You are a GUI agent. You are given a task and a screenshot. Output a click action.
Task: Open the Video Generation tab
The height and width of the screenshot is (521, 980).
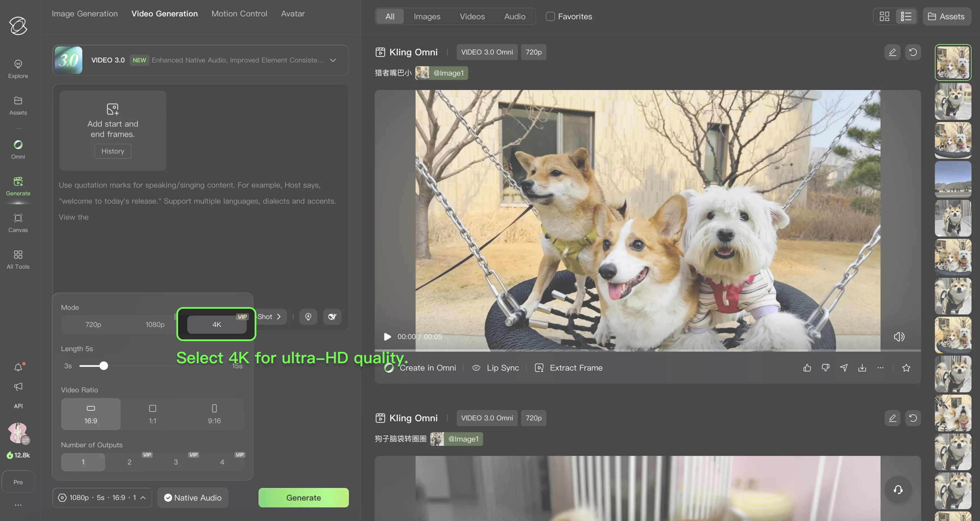click(x=165, y=14)
